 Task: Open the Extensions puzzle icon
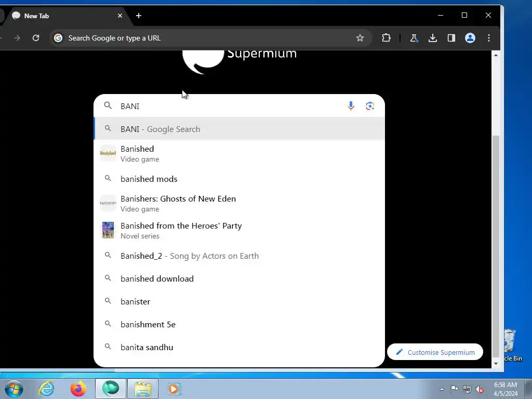click(x=386, y=38)
